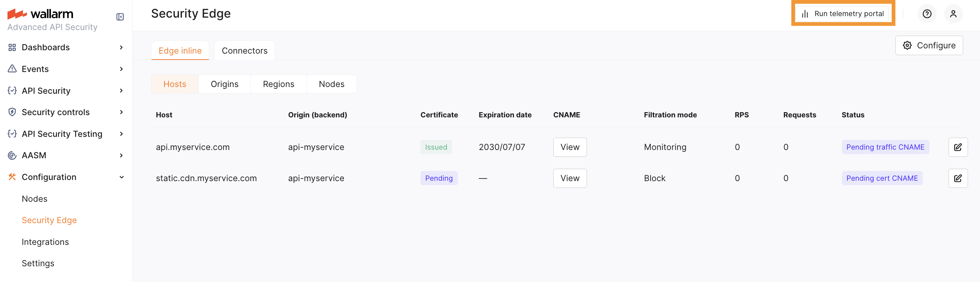Click the Dashboards grid icon
The width and height of the screenshot is (980, 282).
click(x=12, y=47)
